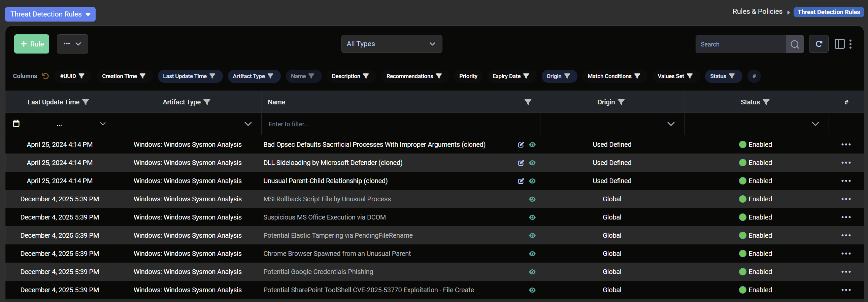Open the vertical three-dot options menu

pos(850,44)
